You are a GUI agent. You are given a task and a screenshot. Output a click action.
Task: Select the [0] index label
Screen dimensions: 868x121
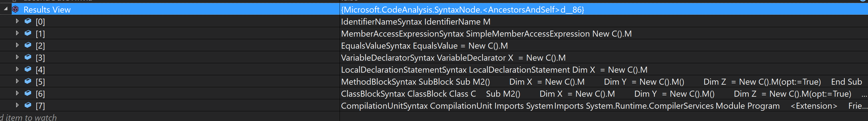coord(40,22)
